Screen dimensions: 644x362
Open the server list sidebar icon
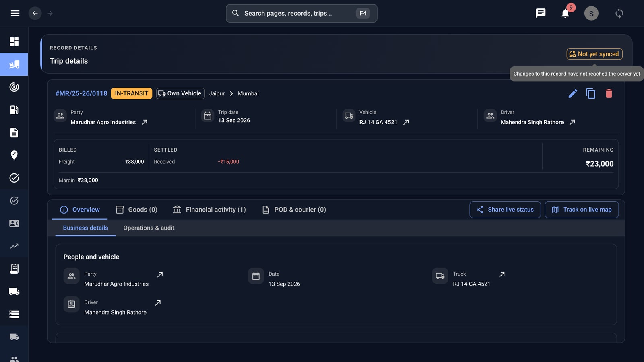14,314
